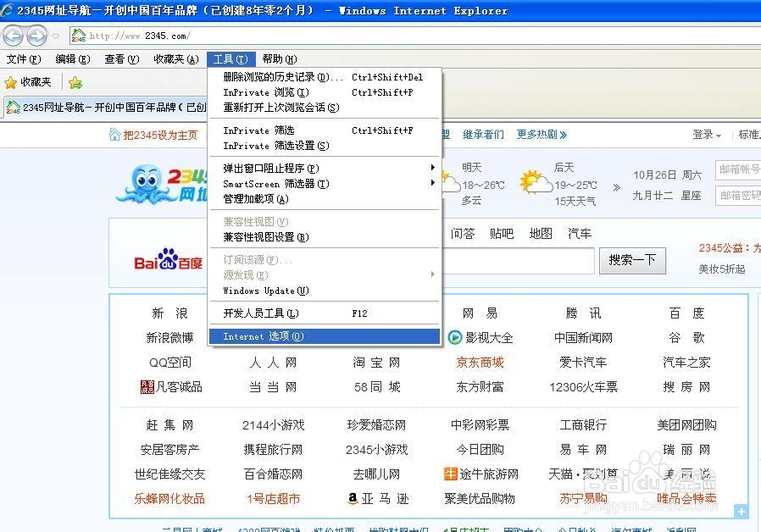This screenshot has height=532, width=761.
Task: Click the 2345 site icon in address bar
Action: [78, 36]
